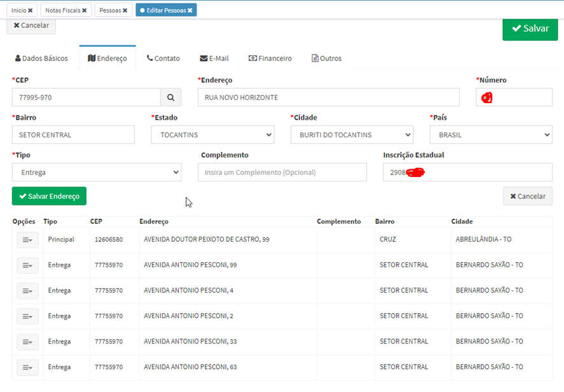Close the Editar Pessoas tab X icon
Viewport: 564px width, 392px height.
point(190,10)
